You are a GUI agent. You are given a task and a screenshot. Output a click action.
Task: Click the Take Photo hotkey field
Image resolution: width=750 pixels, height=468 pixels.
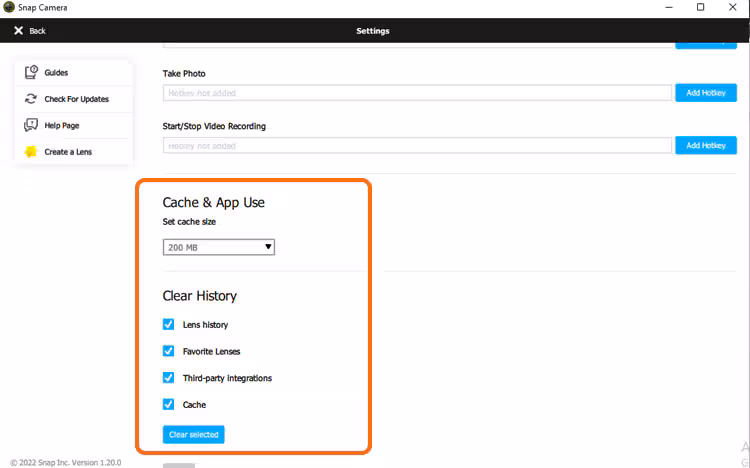coord(417,93)
